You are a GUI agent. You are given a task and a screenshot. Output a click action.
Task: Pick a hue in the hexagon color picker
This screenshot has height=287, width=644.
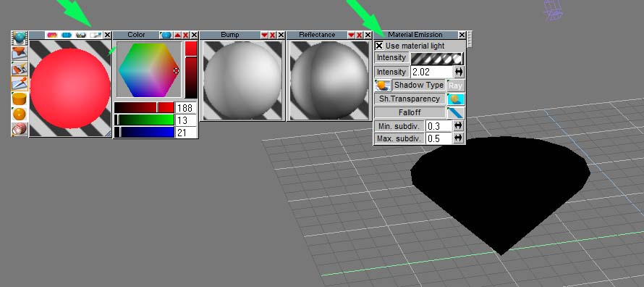150,70
